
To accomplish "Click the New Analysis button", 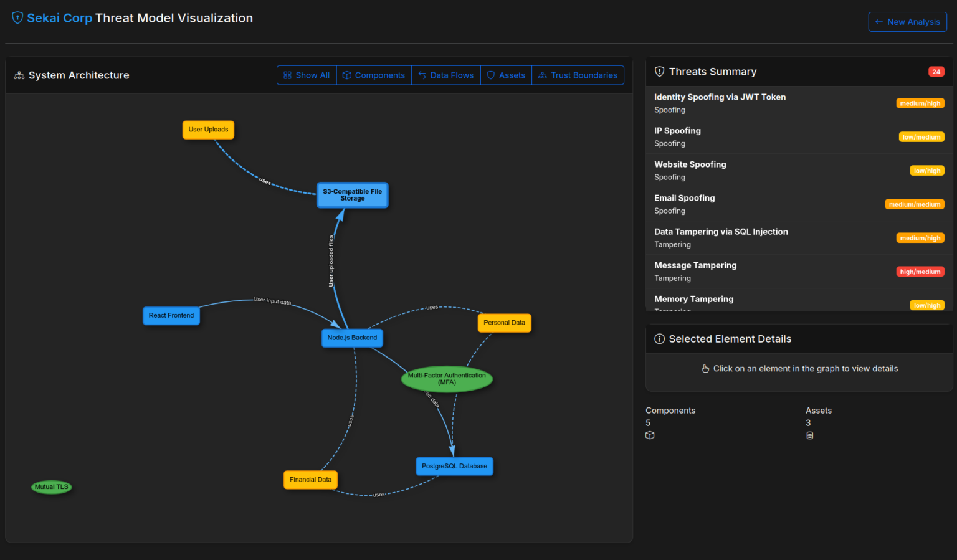I will pos(907,21).
